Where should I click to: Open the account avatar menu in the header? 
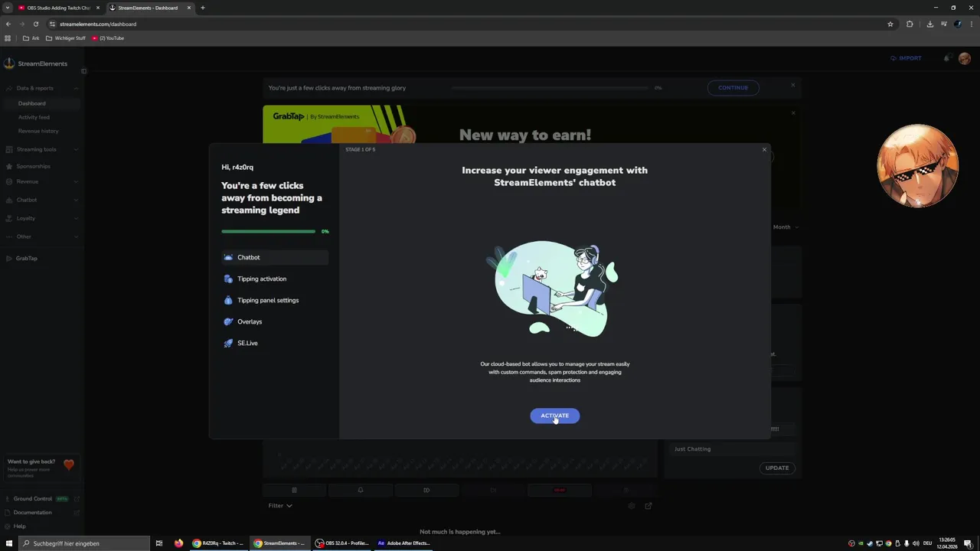(x=964, y=58)
